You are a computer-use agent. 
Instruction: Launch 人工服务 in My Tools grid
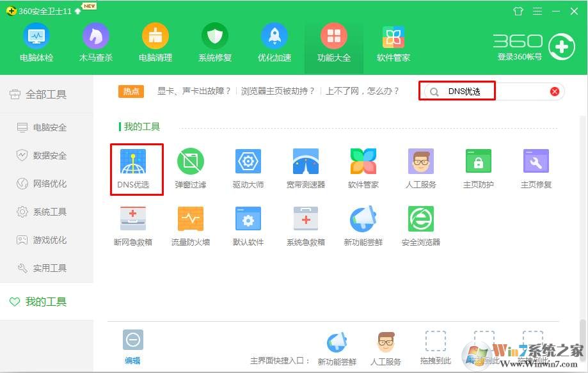[421, 169]
